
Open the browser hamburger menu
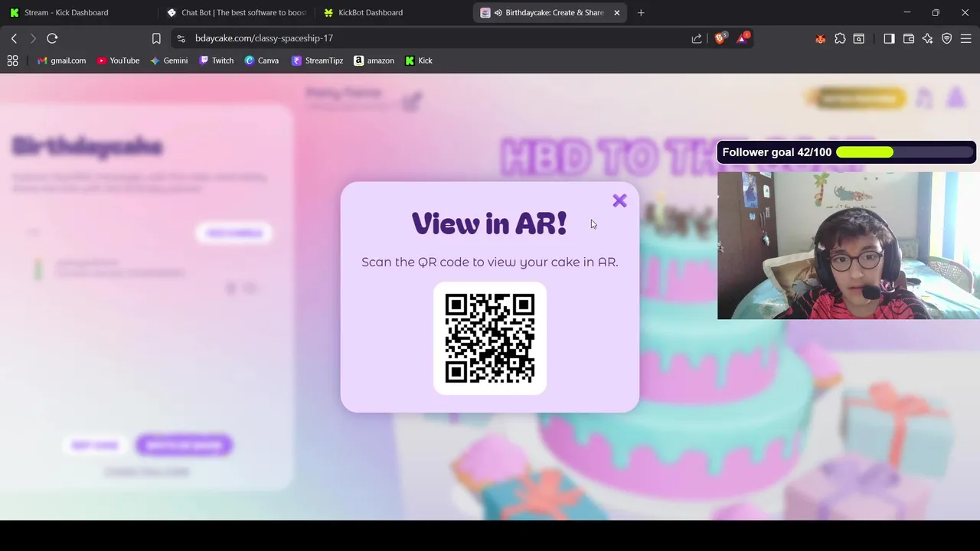966,38
